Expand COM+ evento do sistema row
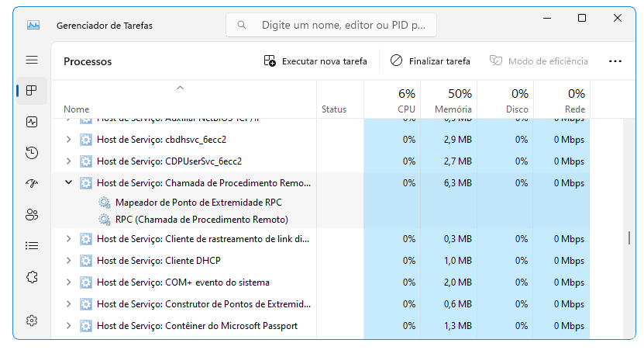 [x=69, y=282]
